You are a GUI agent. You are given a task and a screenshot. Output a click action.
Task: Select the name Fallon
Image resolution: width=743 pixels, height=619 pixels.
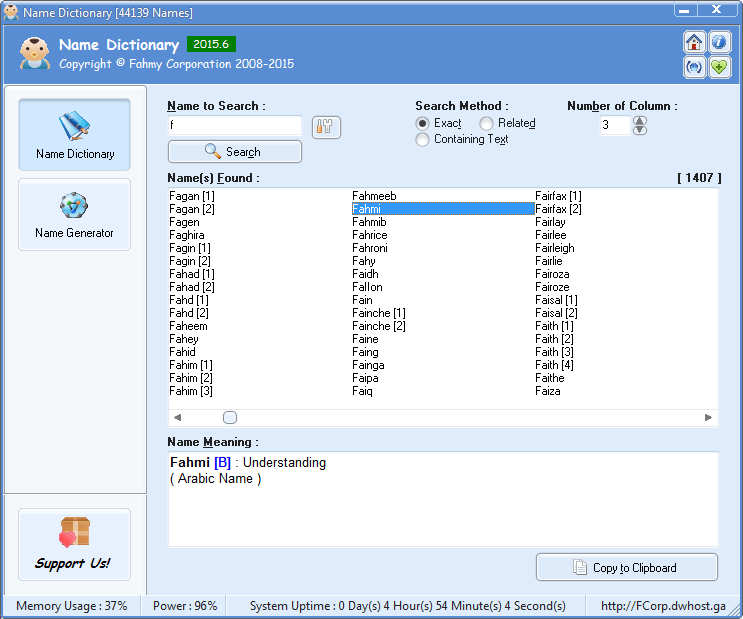point(367,287)
